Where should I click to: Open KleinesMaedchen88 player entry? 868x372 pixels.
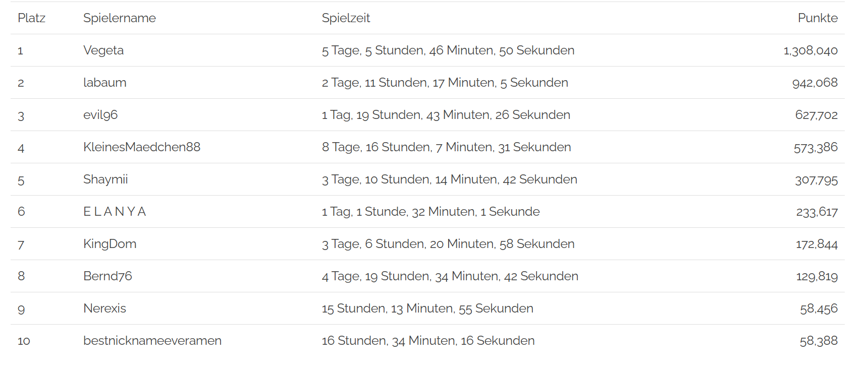[142, 147]
